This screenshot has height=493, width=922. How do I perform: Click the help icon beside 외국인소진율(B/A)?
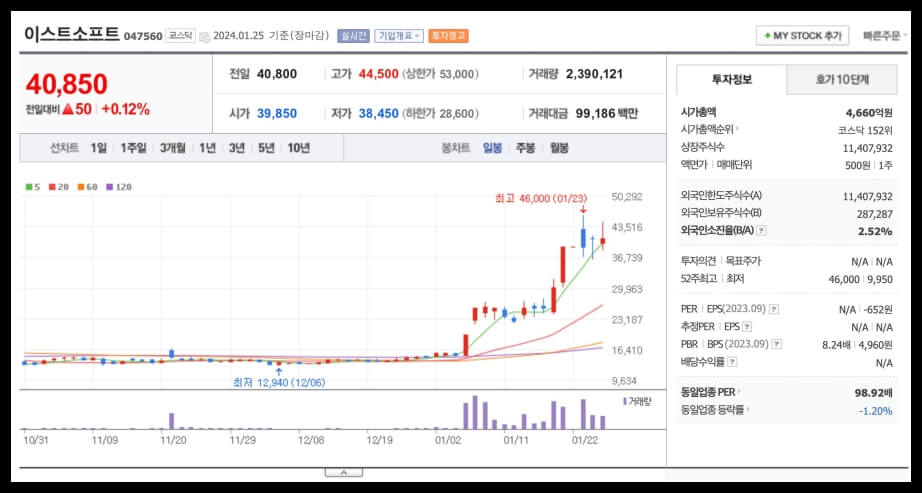point(761,231)
